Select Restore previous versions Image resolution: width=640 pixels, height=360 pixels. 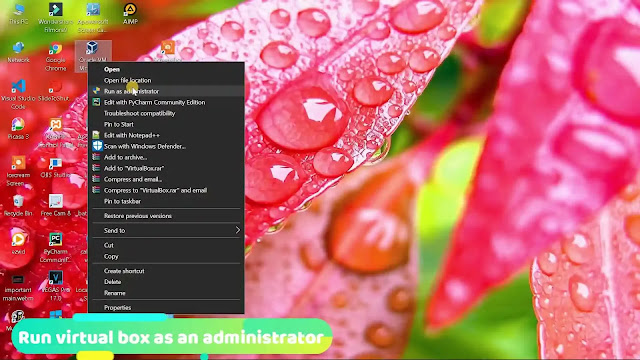166,216
